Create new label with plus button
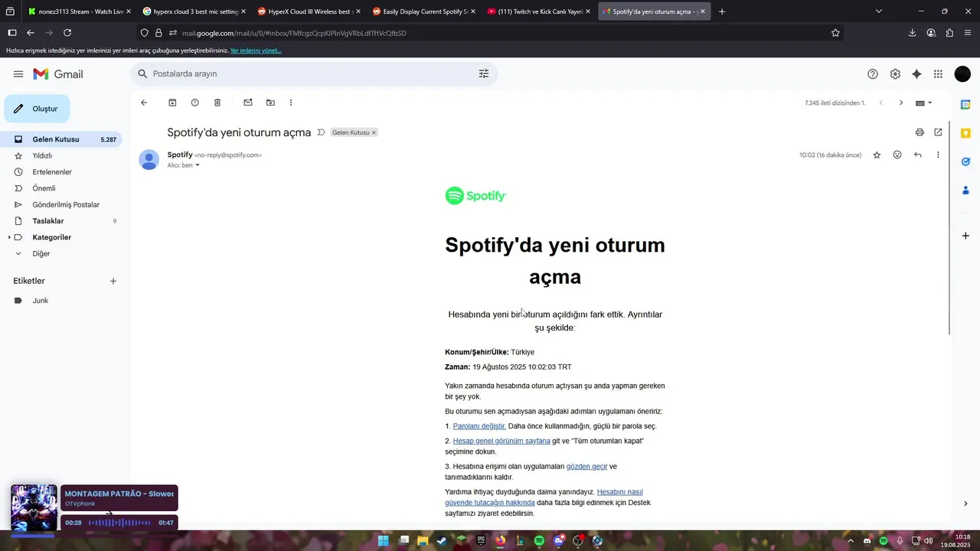Viewport: 980px width, 551px height. click(113, 281)
